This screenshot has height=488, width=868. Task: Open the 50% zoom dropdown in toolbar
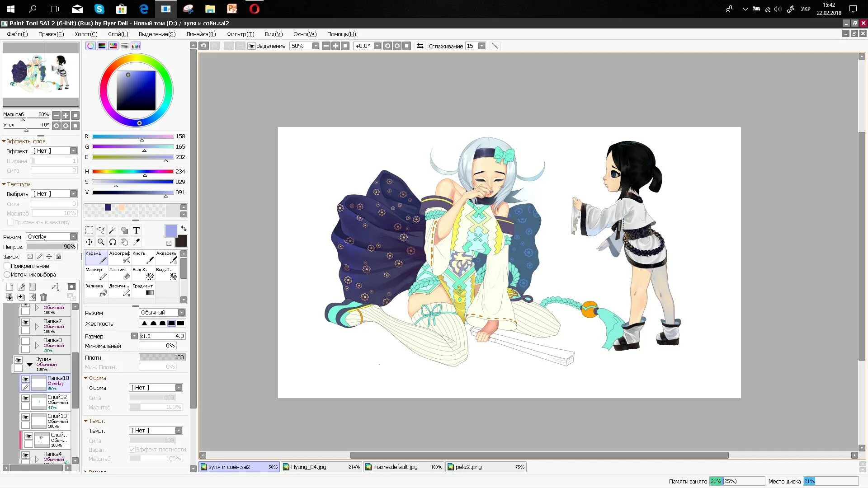point(316,46)
